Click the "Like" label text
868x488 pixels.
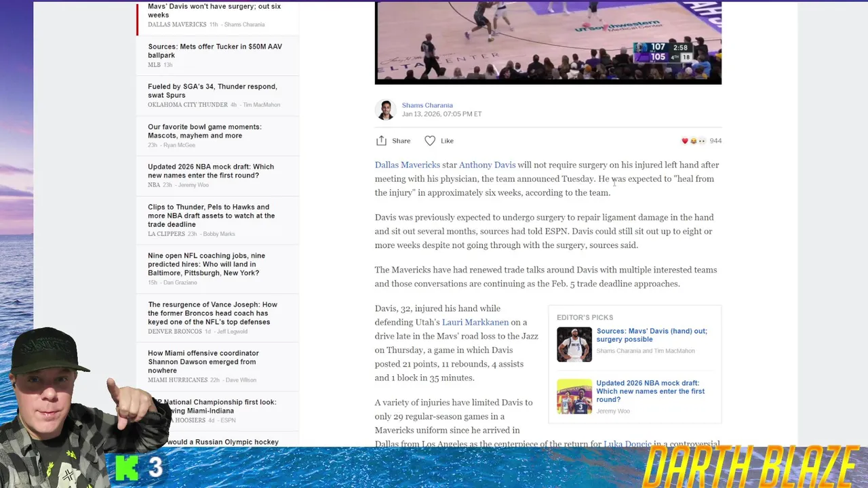[447, 141]
